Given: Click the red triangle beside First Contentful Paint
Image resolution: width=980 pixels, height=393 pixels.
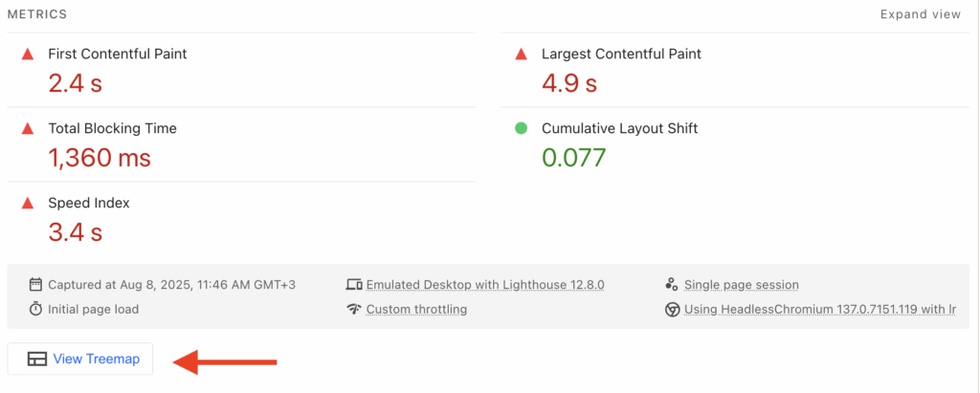Looking at the screenshot, I should click(27, 55).
